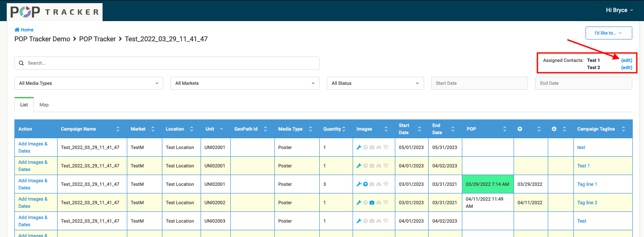This screenshot has height=237, width=644.
Task: Switch to the Map tab
Action: [x=44, y=105]
